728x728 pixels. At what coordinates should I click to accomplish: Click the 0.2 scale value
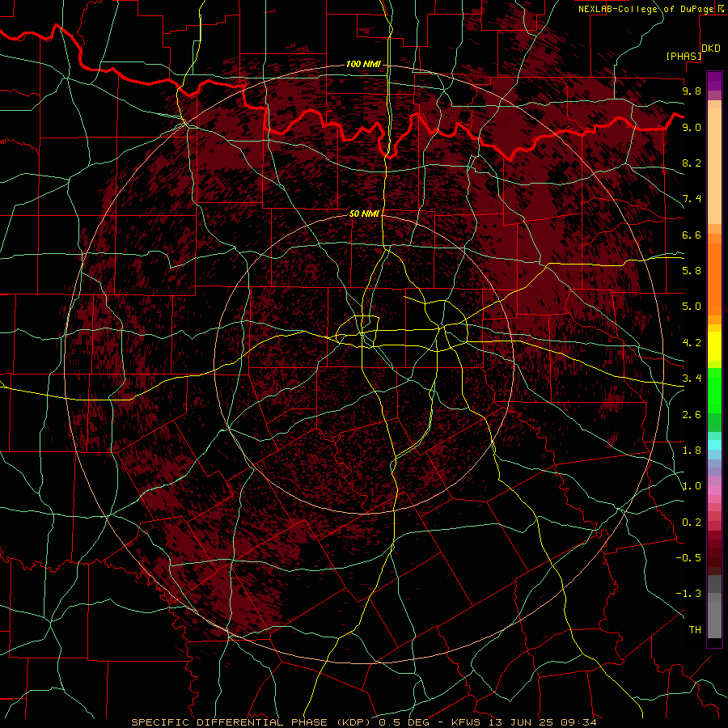pyautogui.click(x=692, y=523)
